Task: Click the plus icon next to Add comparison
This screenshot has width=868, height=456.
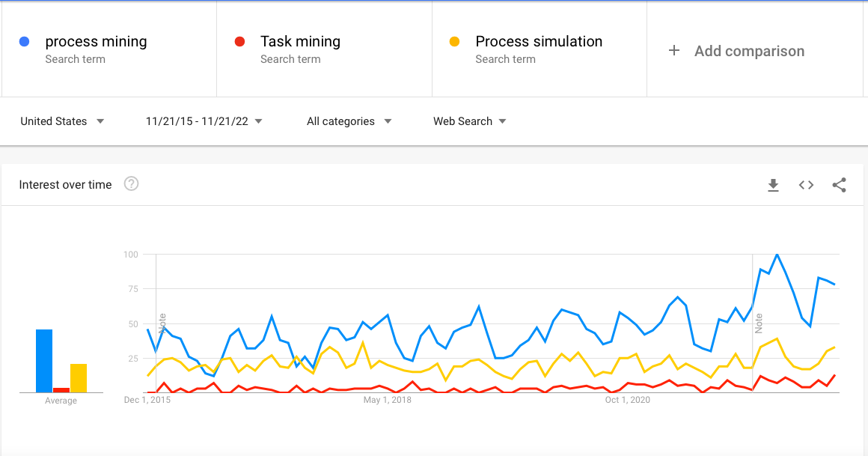Action: pyautogui.click(x=673, y=51)
